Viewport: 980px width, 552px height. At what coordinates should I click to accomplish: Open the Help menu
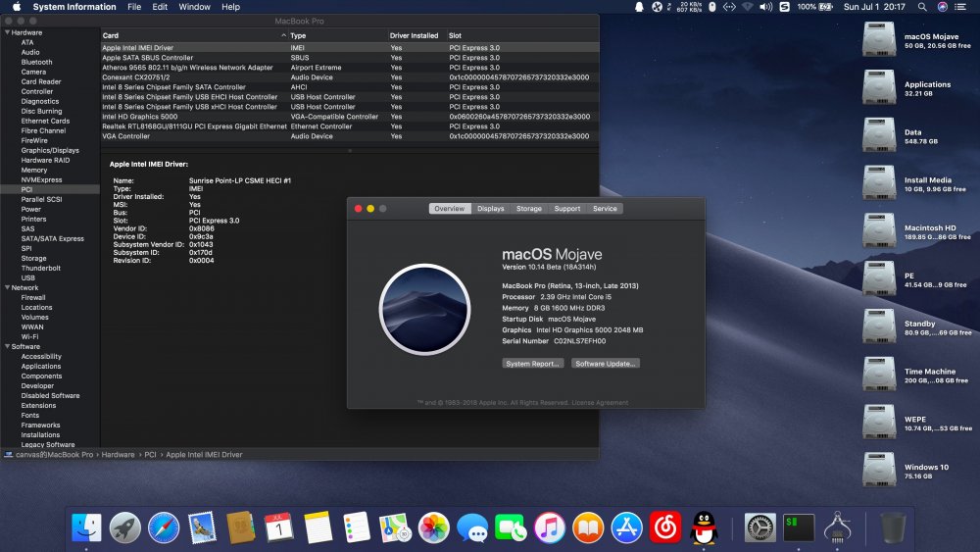click(230, 7)
